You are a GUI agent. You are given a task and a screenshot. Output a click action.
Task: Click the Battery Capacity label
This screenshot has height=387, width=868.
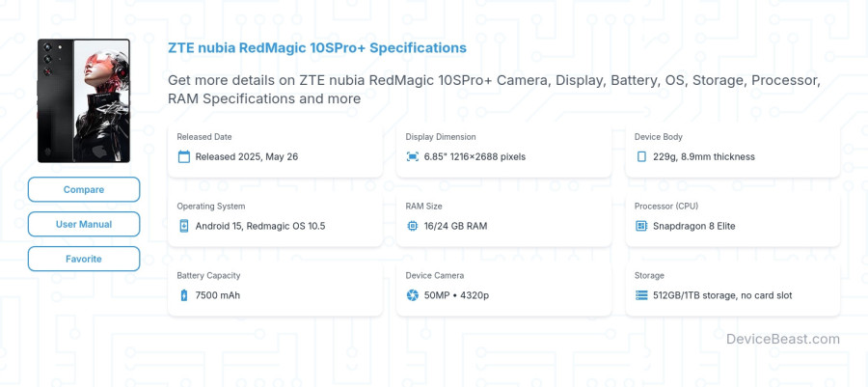tap(208, 275)
